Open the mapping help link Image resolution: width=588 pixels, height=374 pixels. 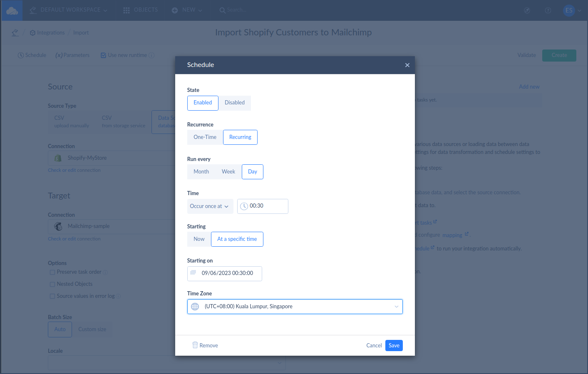point(455,235)
